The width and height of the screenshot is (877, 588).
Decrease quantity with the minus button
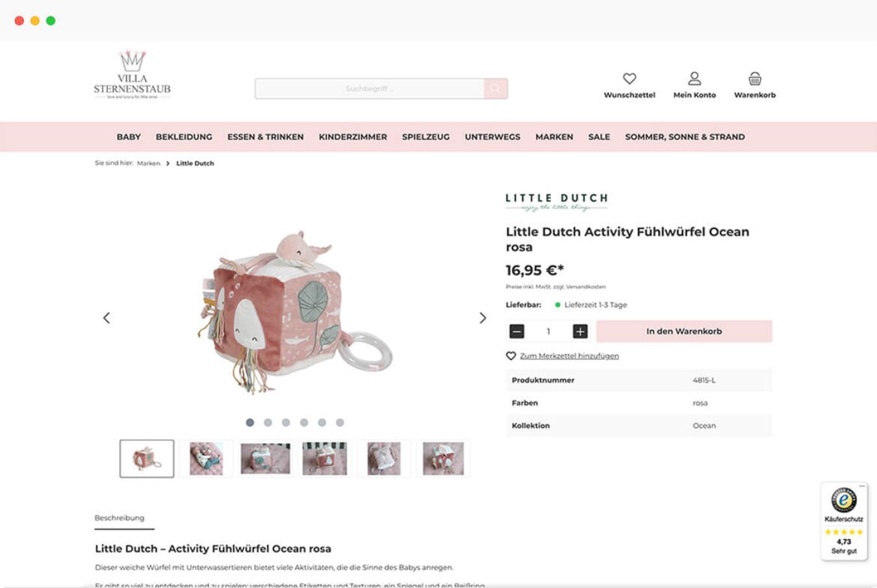pos(517,331)
